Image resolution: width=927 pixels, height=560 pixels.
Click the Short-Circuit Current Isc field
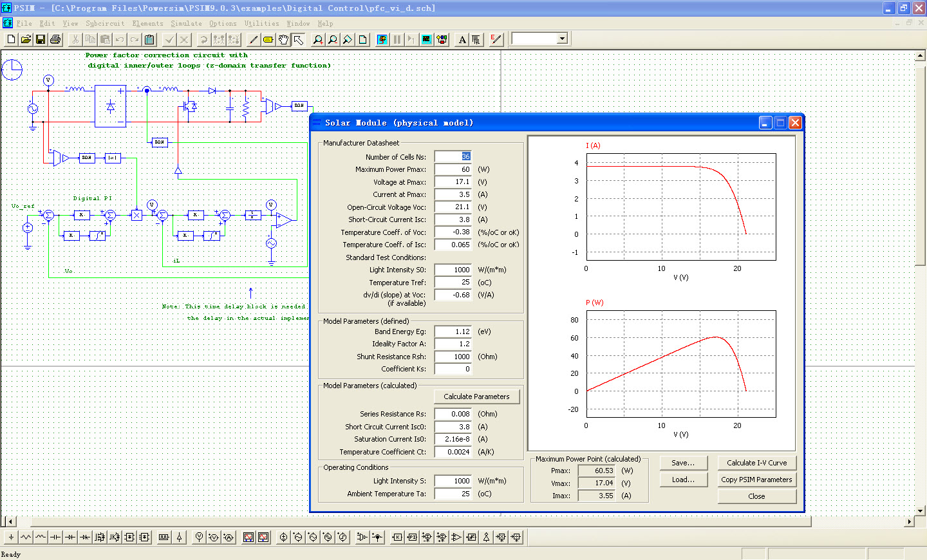pos(453,219)
